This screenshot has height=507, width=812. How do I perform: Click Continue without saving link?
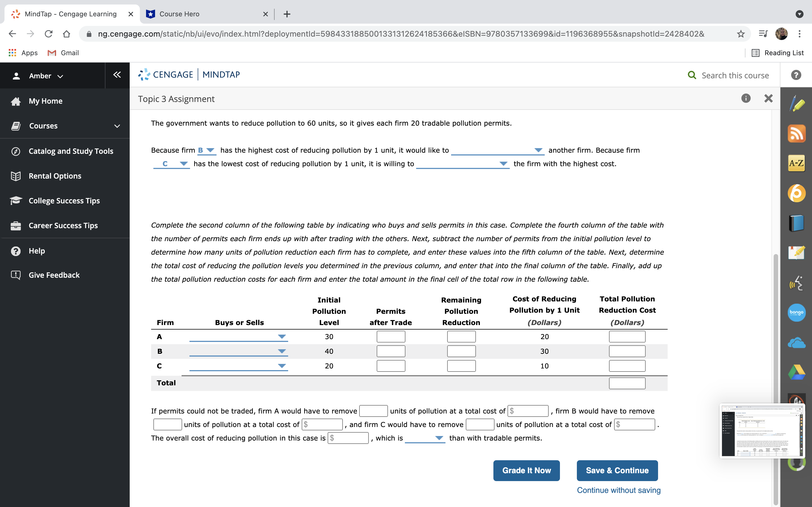tap(618, 490)
